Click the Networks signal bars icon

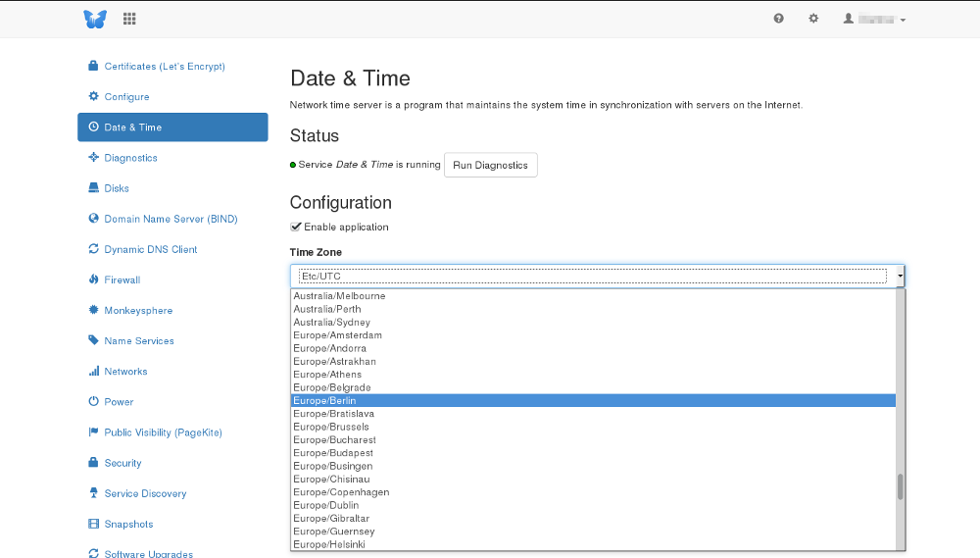point(94,371)
